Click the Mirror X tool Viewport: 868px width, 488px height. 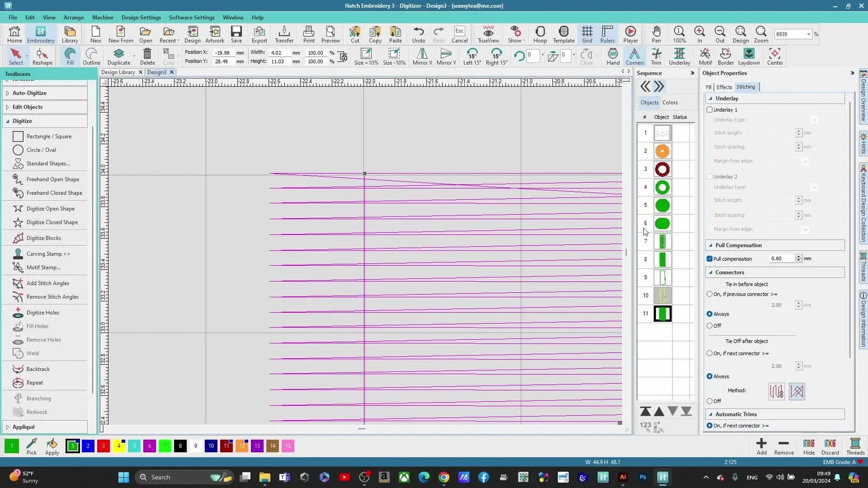pos(422,57)
